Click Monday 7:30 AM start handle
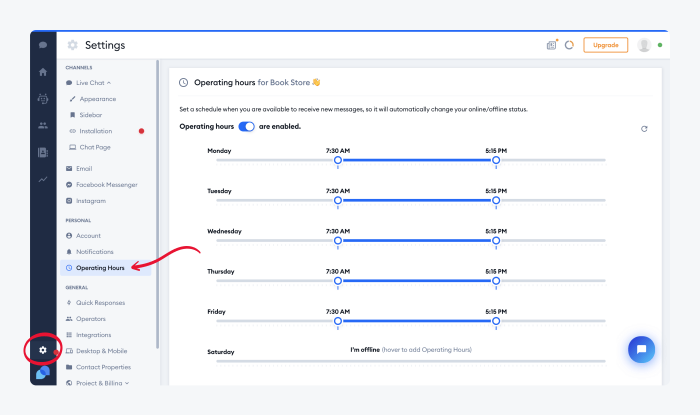 (338, 160)
